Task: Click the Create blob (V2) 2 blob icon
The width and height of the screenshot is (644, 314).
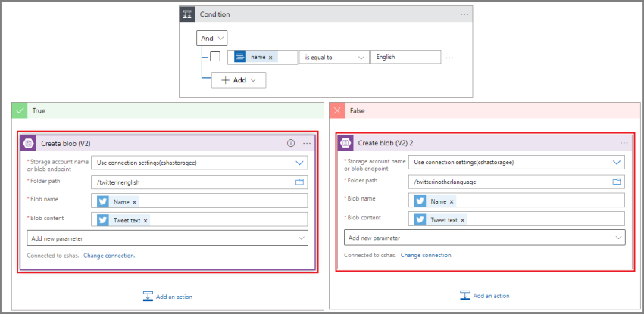Action: click(x=345, y=143)
